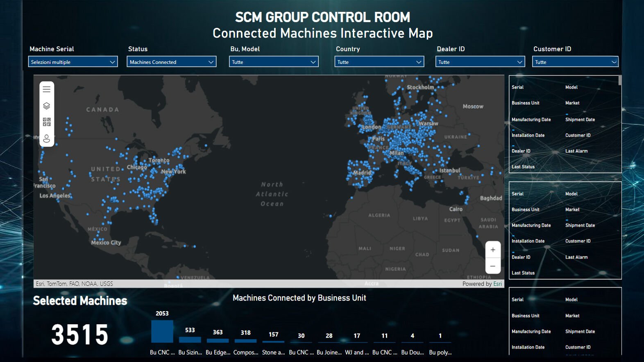Open the Status dropdown showing Machines Connected

(x=172, y=62)
